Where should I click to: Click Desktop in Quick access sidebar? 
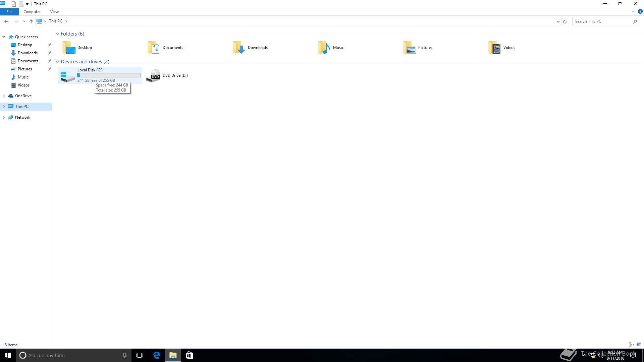25,45
